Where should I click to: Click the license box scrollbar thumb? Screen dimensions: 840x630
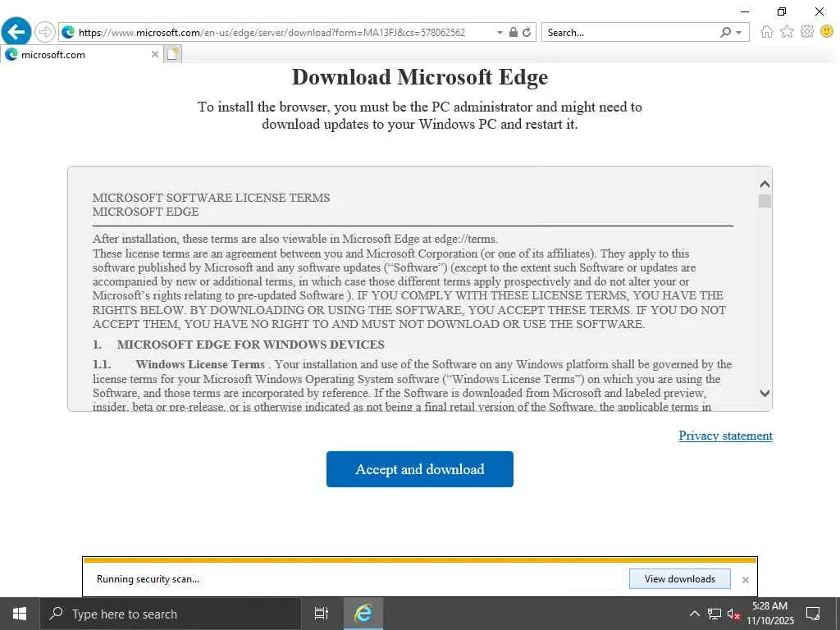(x=765, y=201)
